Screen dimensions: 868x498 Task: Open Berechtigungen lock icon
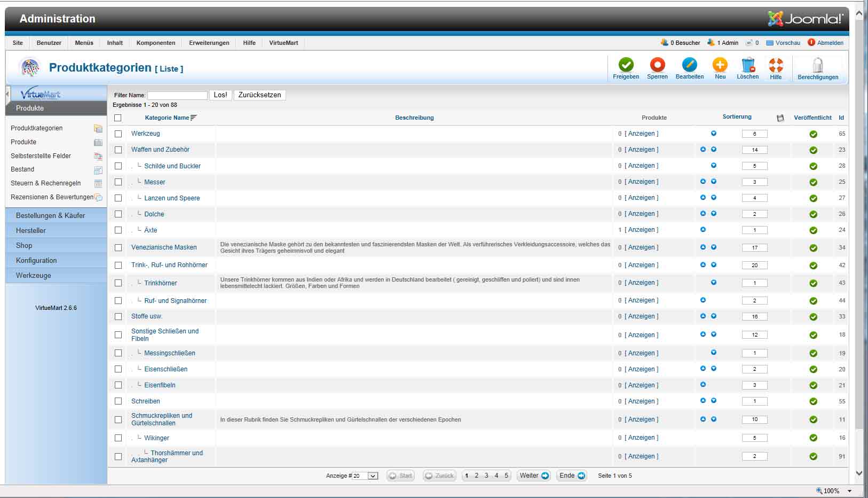[817, 66]
